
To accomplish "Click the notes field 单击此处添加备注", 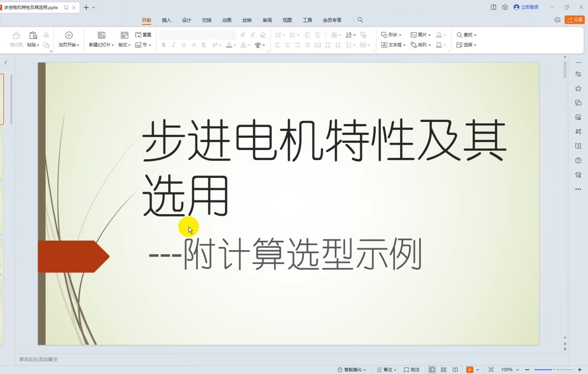I will point(38,359).
